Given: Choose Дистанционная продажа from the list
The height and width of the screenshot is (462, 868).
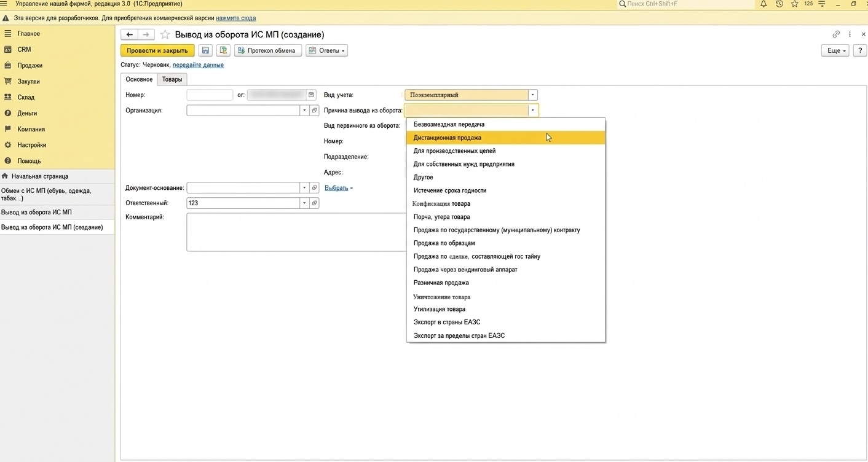Looking at the screenshot, I should [x=506, y=138].
